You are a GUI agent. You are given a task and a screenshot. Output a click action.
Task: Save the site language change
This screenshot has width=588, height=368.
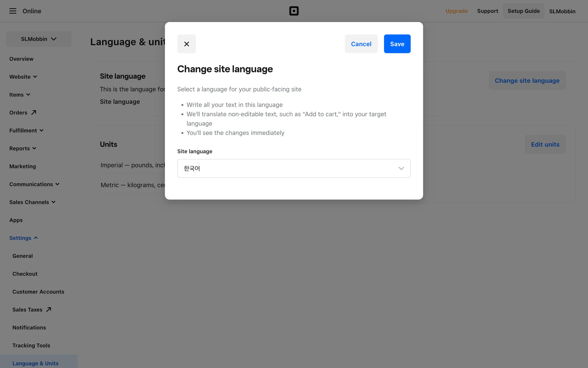pyautogui.click(x=397, y=44)
